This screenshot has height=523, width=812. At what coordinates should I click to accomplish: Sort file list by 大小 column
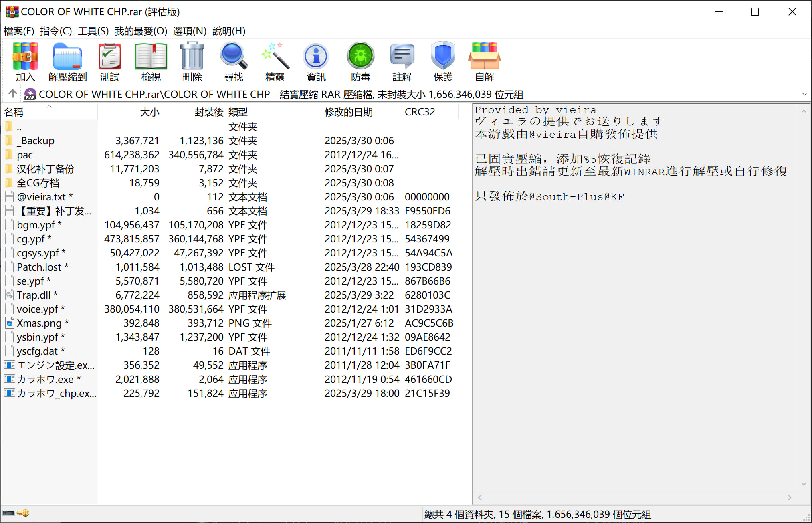149,112
